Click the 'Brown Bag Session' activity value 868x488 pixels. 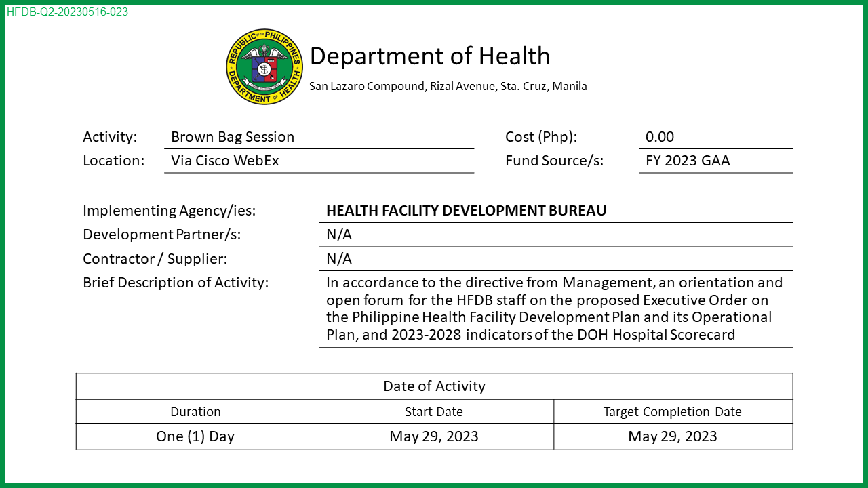pos(233,137)
